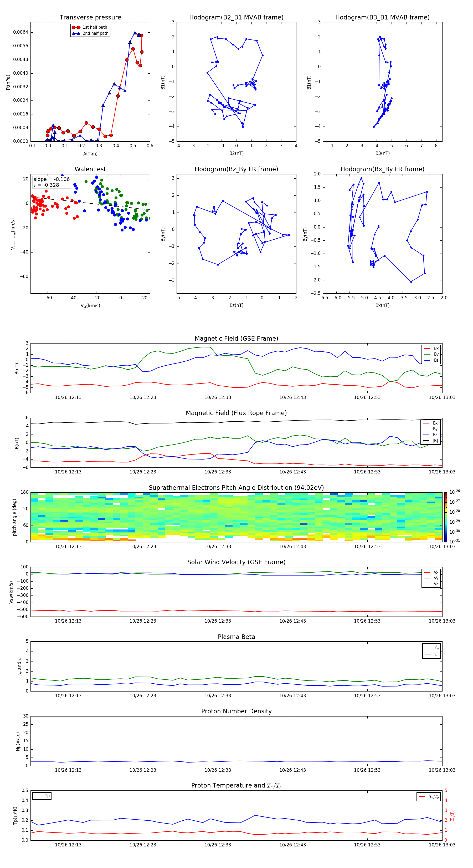Click the "βp and β" y-axis label
The image size is (473, 868).
pos(20,666)
